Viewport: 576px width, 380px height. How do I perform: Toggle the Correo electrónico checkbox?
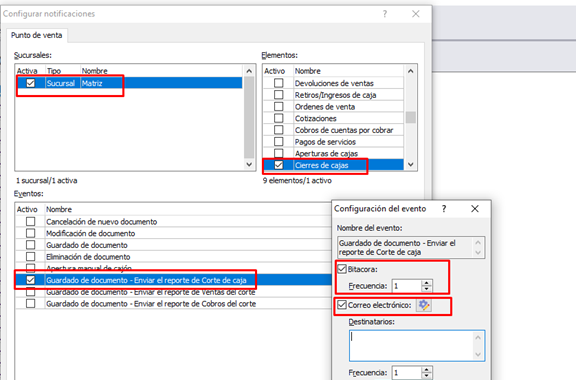(x=342, y=305)
